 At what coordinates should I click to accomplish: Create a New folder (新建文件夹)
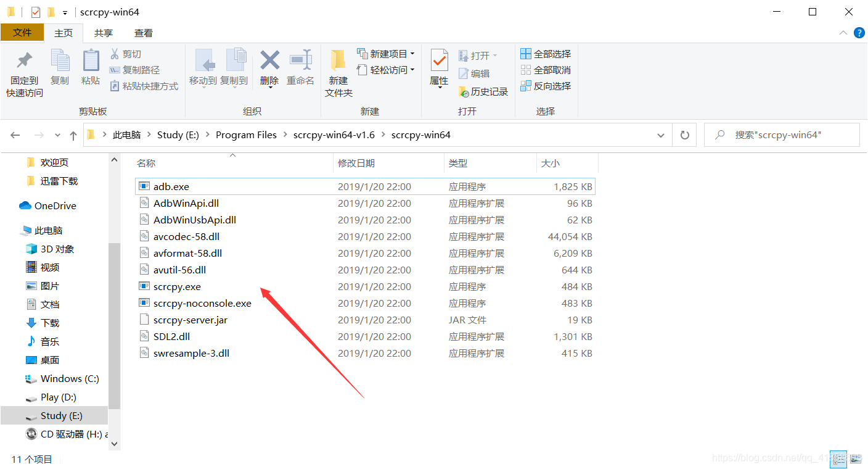point(338,74)
